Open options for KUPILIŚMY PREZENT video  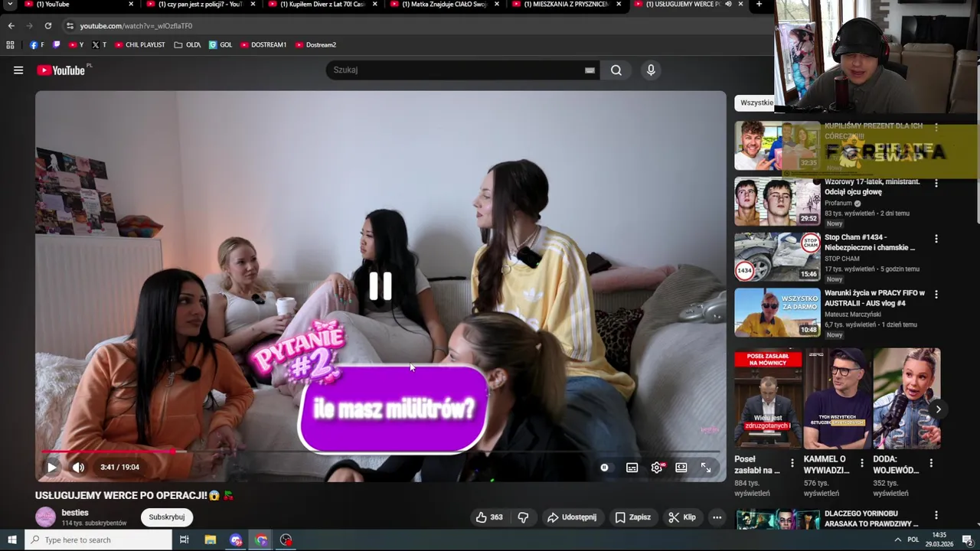(936, 128)
